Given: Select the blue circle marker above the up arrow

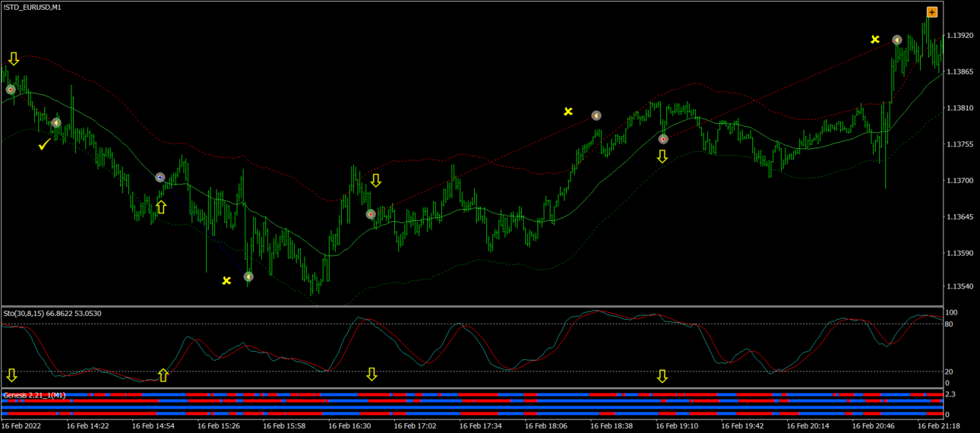Looking at the screenshot, I should point(160,178).
